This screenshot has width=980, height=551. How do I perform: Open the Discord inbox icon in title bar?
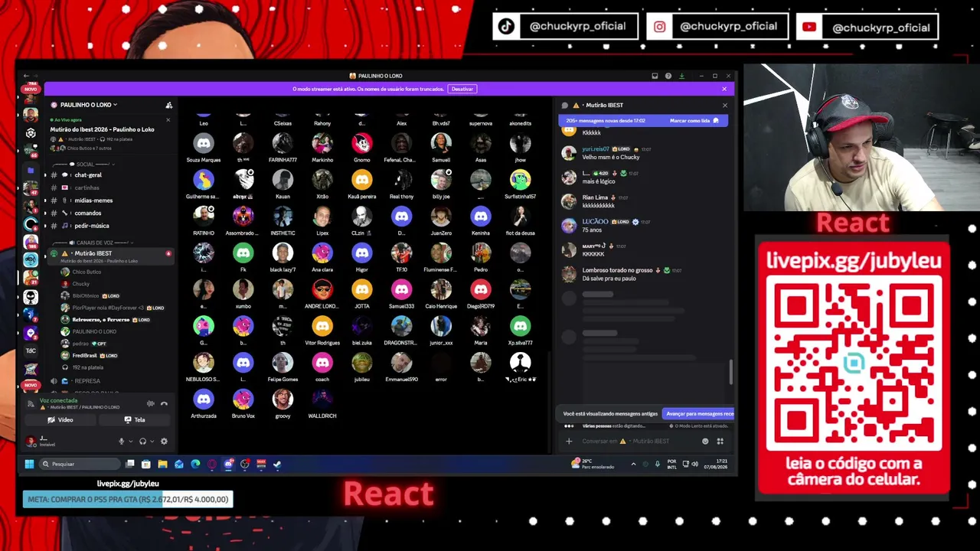pos(655,76)
